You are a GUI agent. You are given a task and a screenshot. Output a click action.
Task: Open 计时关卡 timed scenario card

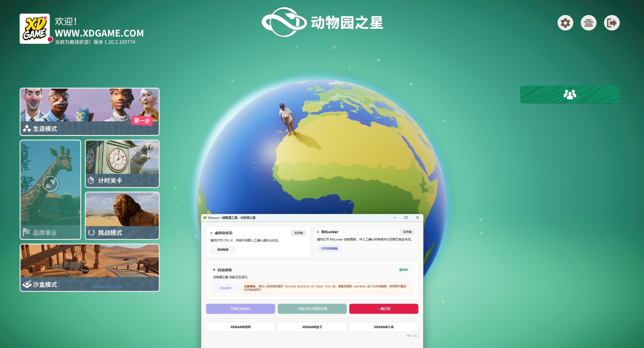pos(122,164)
